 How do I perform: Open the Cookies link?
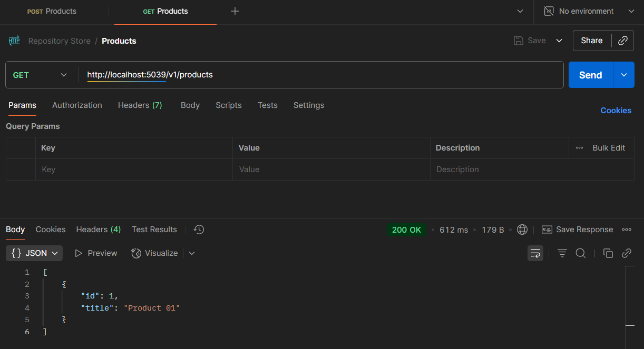616,111
